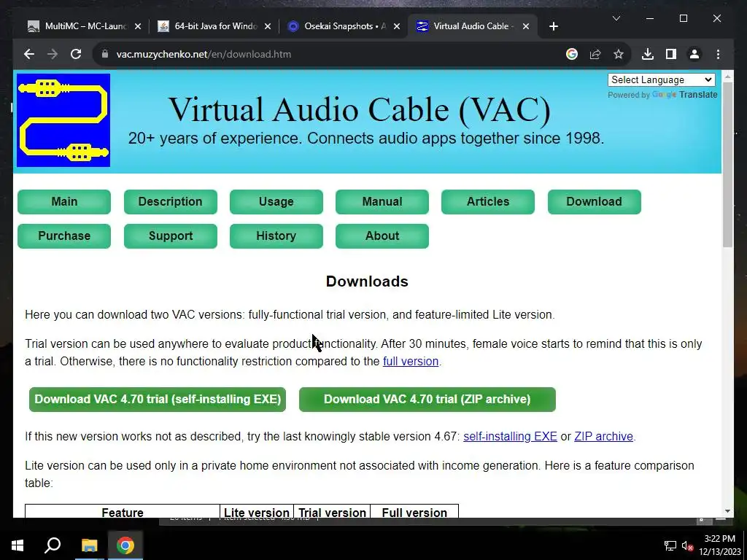Reload the VAC download page

click(76, 54)
